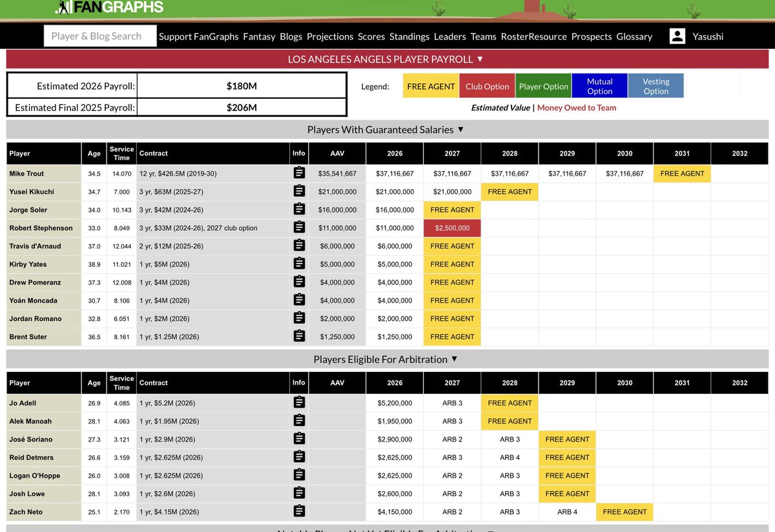Open Yoán Moncada's contract info clipboard icon
Image resolution: width=775 pixels, height=532 pixels.
(x=298, y=300)
